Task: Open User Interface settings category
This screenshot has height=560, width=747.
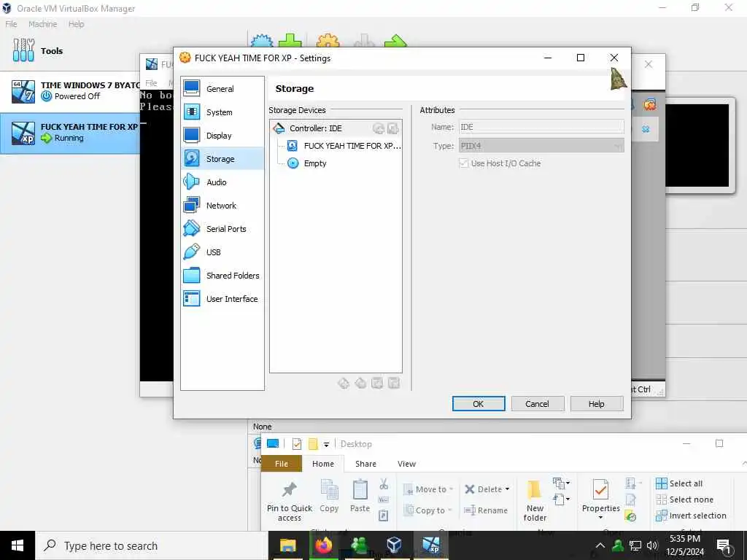Action: coord(222,298)
